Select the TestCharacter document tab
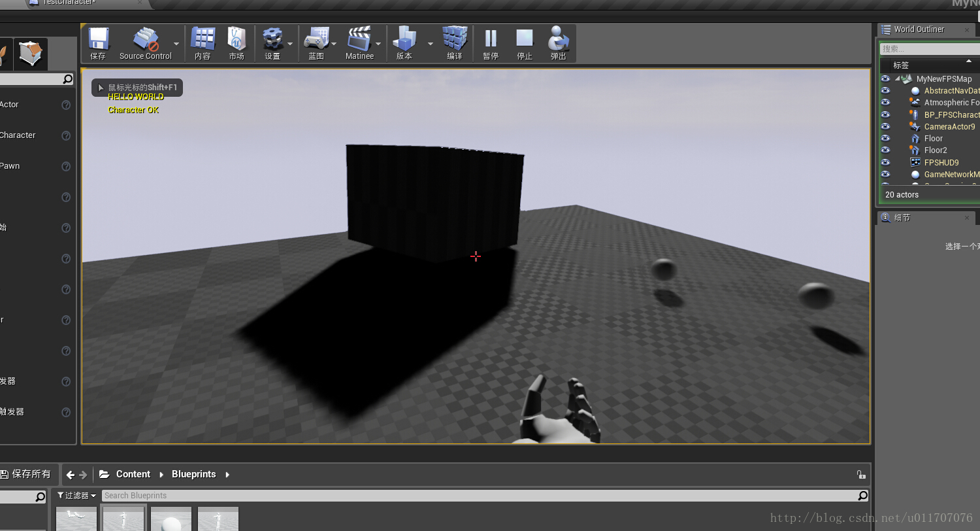 click(x=86, y=3)
